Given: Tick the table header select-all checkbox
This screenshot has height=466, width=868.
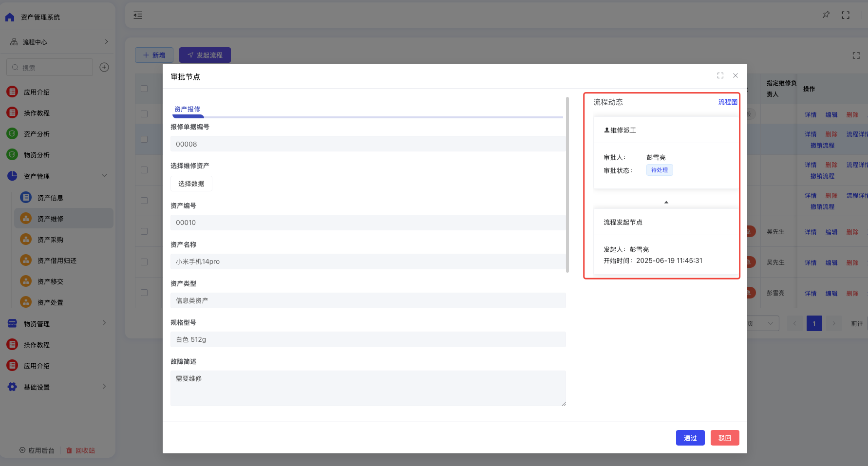Looking at the screenshot, I should pyautogui.click(x=144, y=89).
